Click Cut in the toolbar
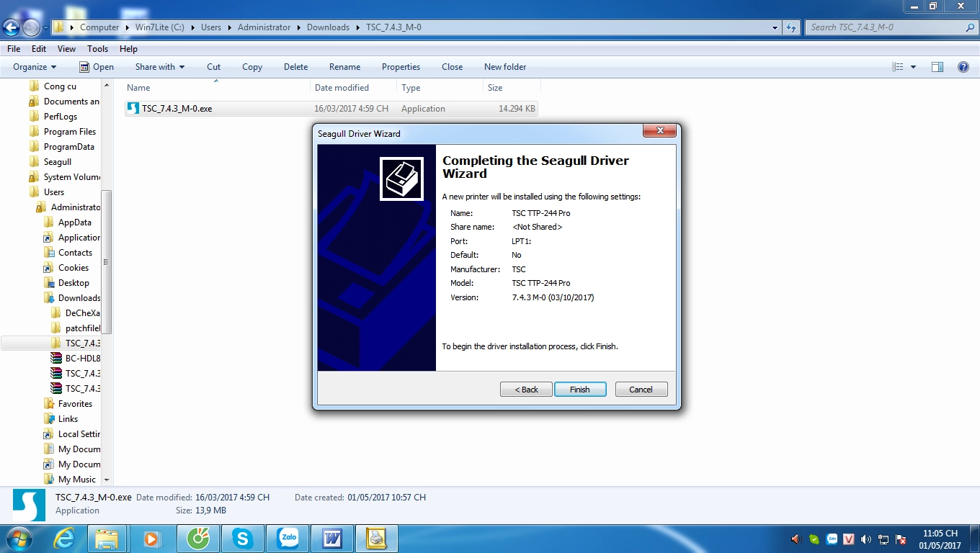 point(214,67)
